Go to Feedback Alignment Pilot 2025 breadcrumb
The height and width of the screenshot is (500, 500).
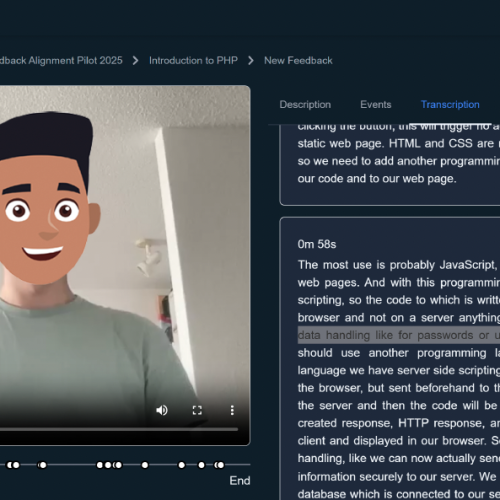coord(61,61)
